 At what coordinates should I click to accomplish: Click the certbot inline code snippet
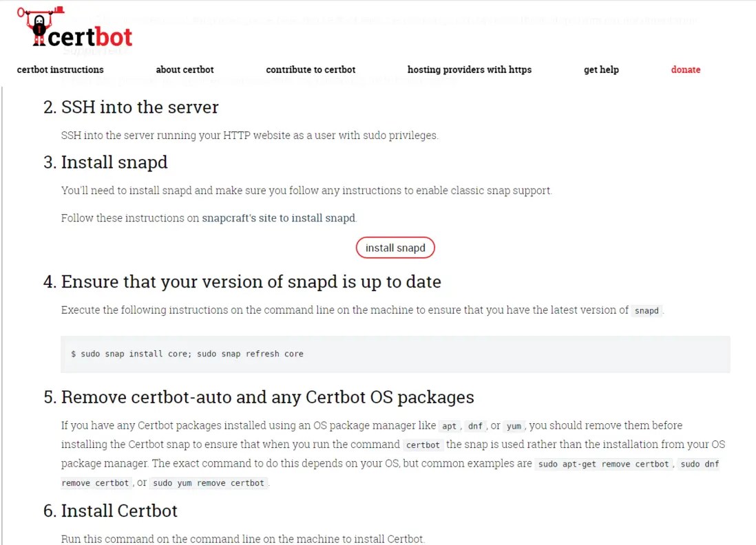pyautogui.click(x=422, y=445)
